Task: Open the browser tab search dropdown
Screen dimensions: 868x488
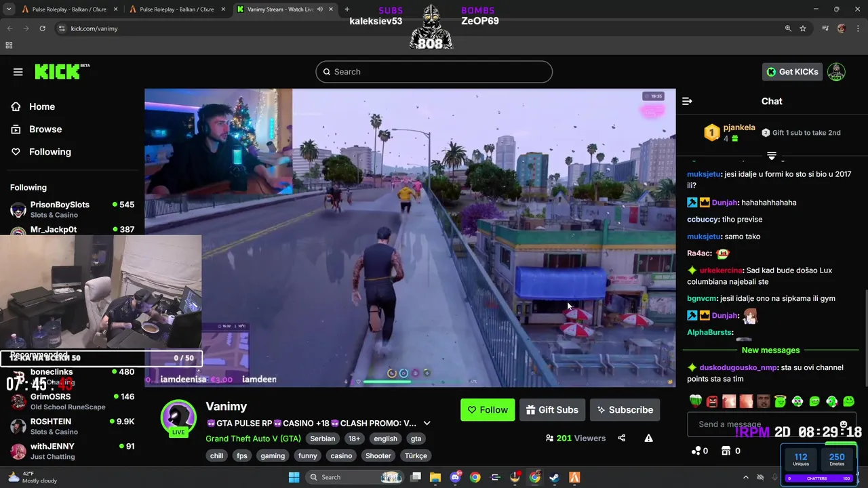Action: pos(9,9)
